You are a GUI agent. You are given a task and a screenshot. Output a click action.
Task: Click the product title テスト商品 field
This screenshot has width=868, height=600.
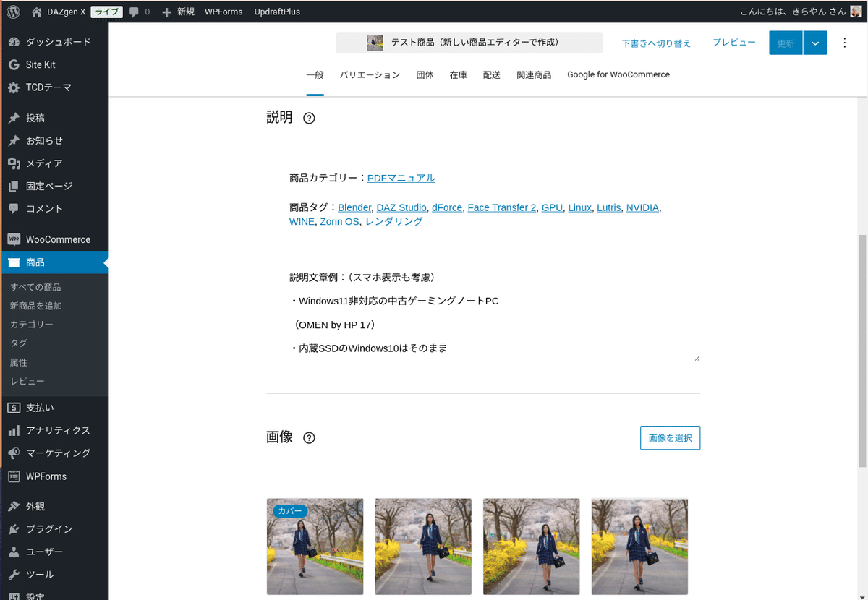(469, 43)
